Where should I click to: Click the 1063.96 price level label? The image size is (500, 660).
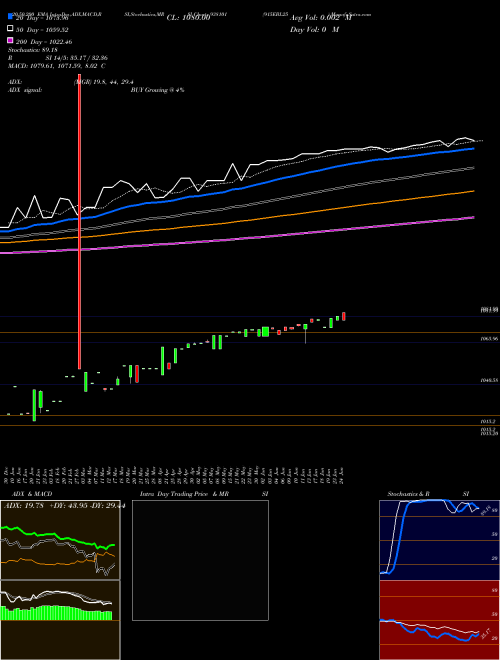tap(490, 338)
